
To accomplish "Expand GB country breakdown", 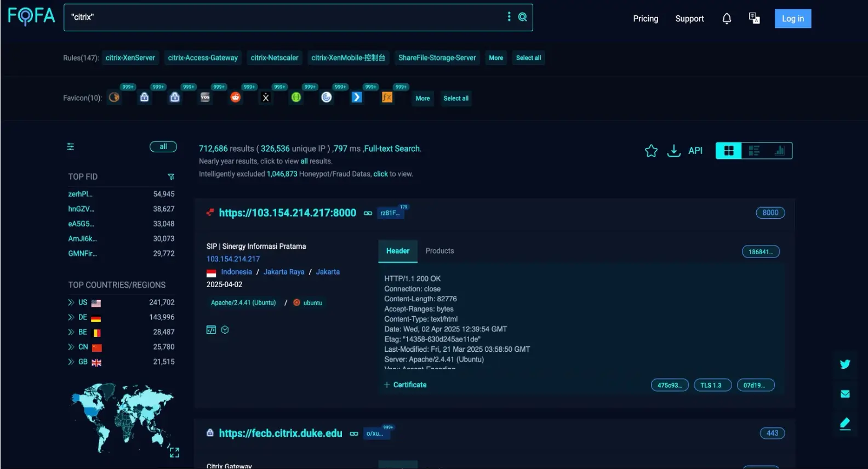I will pos(71,362).
